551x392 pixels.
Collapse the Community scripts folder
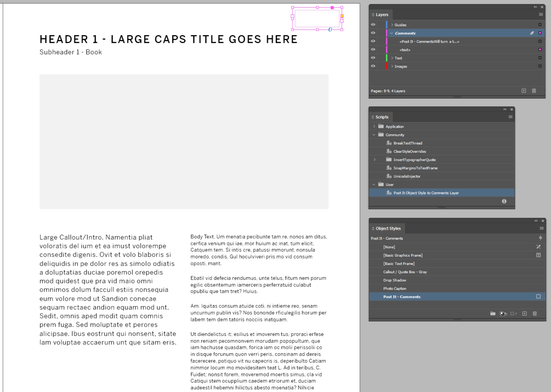(x=374, y=135)
